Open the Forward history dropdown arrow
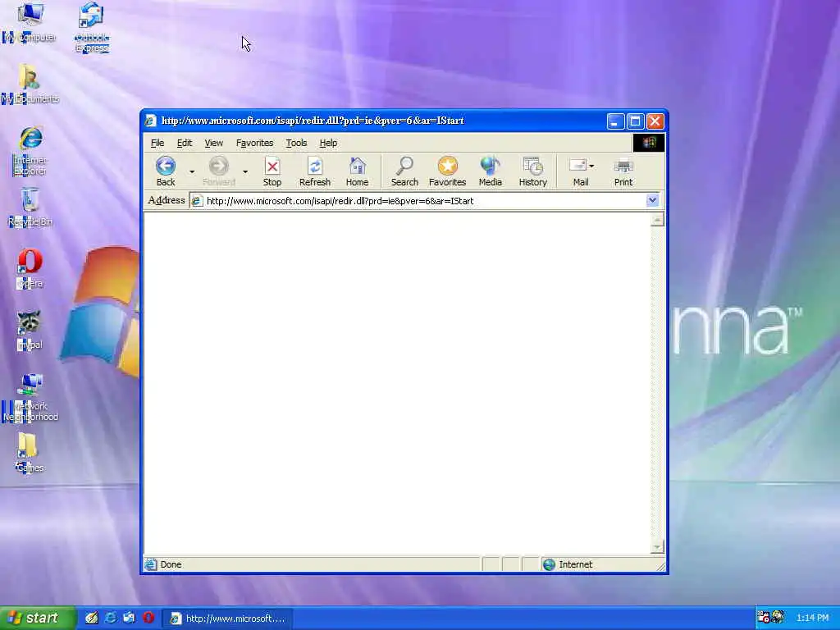The image size is (840, 630). 244,171
